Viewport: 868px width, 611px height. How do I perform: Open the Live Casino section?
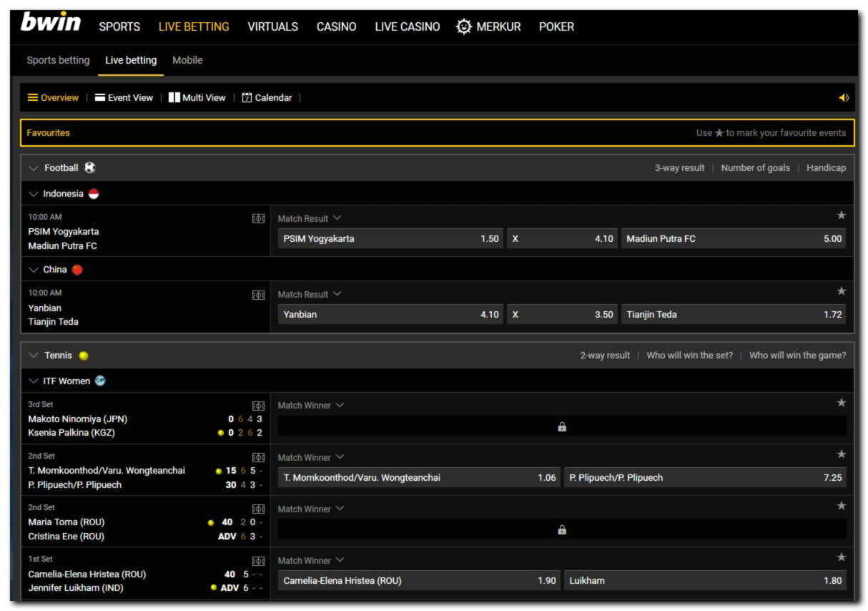pyautogui.click(x=408, y=26)
